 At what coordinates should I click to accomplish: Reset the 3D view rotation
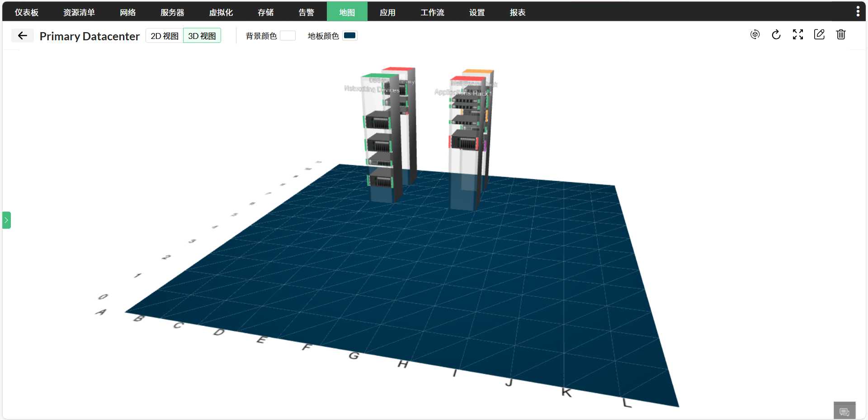tap(755, 34)
